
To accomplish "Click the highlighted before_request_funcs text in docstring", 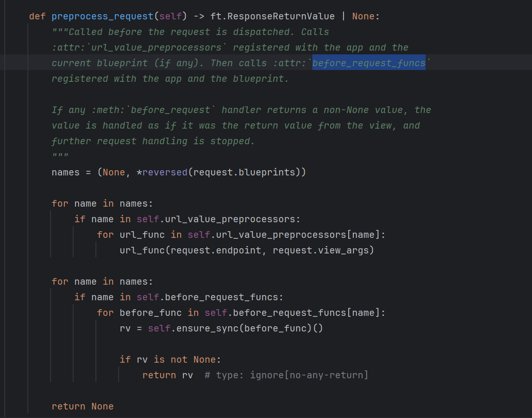I will point(369,63).
